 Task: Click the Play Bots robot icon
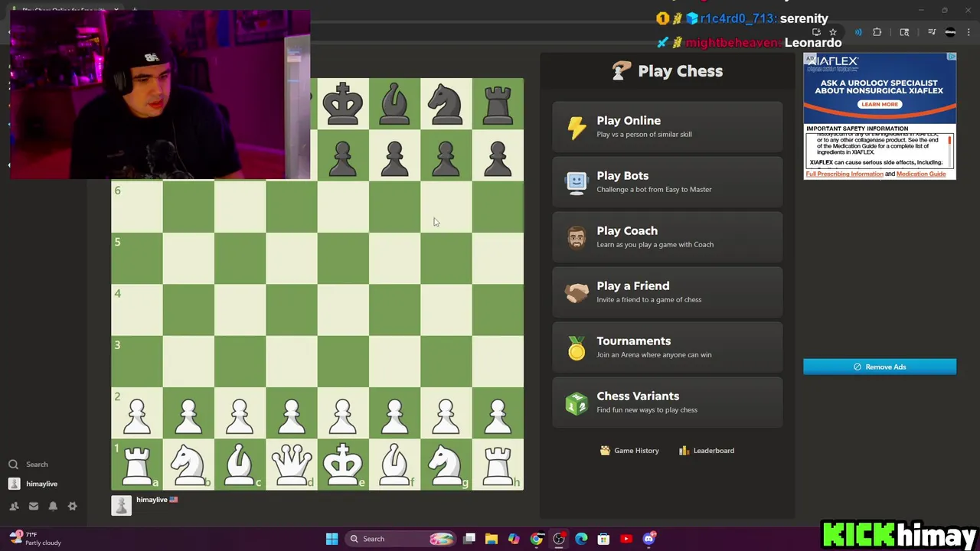click(577, 182)
